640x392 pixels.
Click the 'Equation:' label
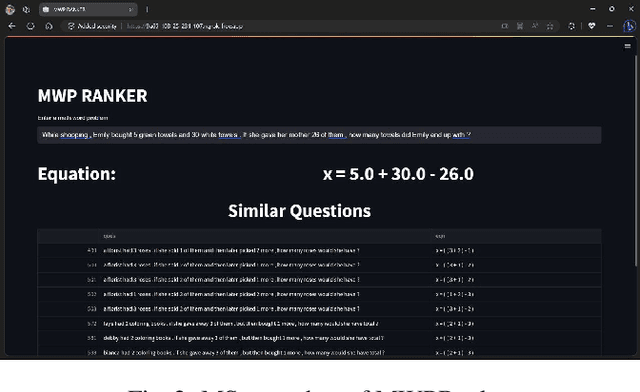tap(77, 174)
